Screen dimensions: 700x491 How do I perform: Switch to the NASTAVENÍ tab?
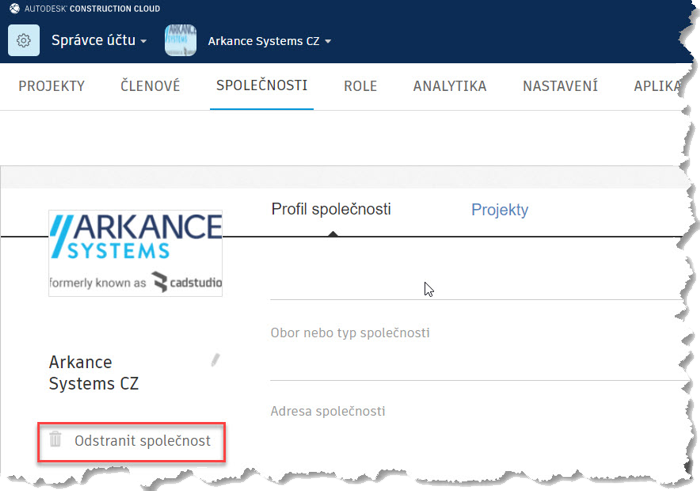point(560,86)
